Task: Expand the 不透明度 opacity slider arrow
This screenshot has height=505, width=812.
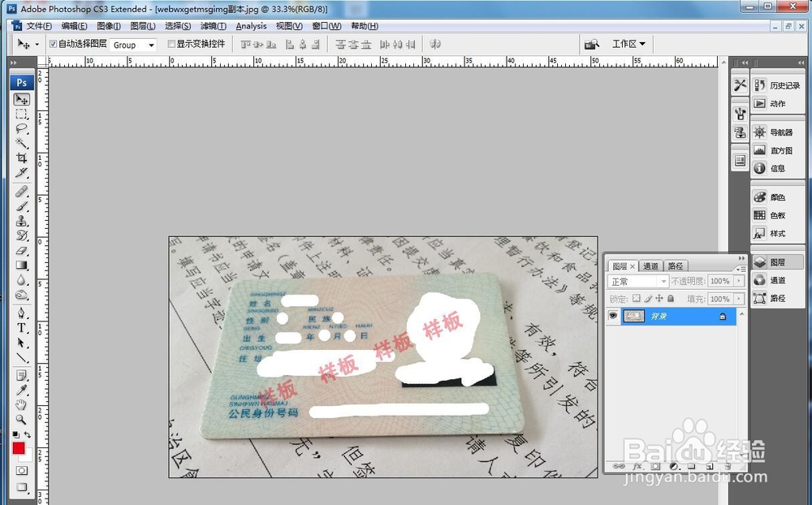Action: (740, 281)
